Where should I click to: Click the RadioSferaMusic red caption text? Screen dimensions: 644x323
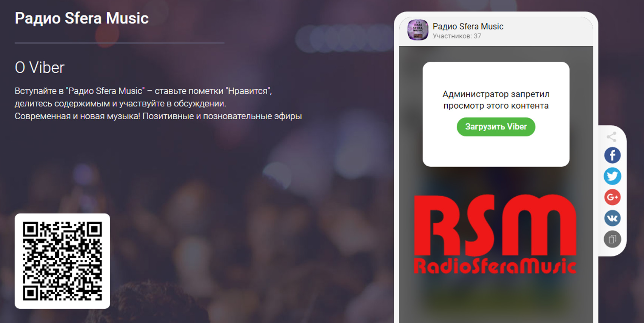tap(495, 266)
